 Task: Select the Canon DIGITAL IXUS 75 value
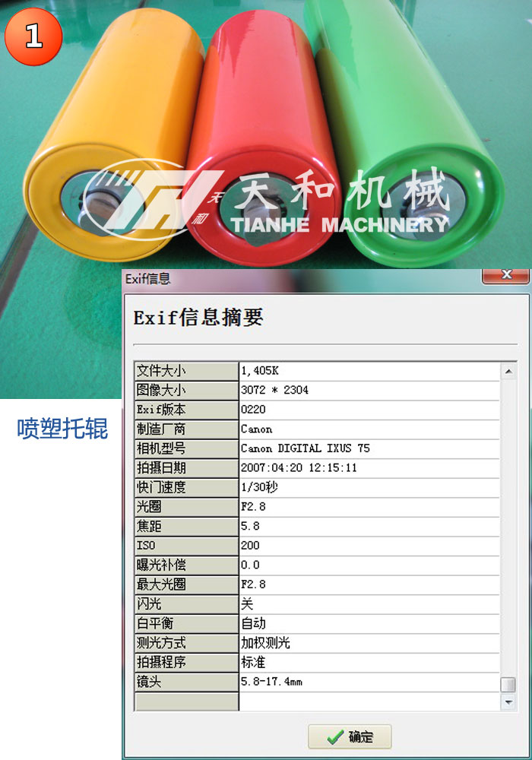(305, 448)
